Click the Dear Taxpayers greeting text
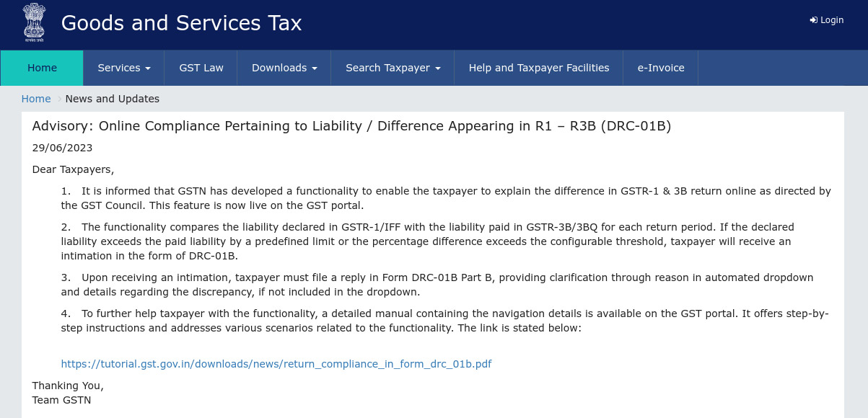Viewport: 868px width, 418px height. pos(73,169)
